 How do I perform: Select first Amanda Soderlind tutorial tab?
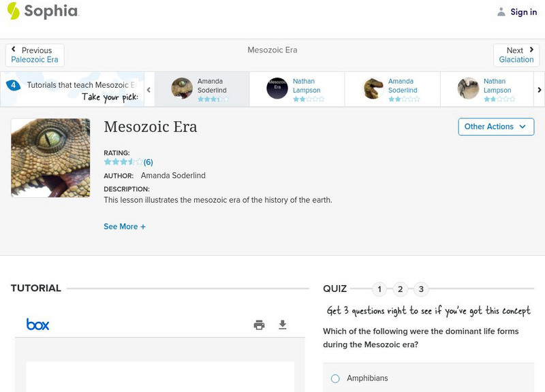pos(202,89)
